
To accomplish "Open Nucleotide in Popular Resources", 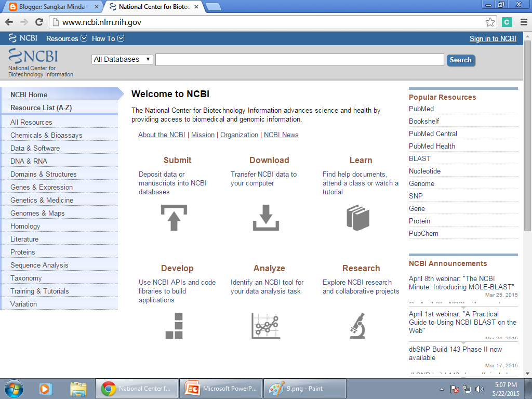I will pos(424,171).
